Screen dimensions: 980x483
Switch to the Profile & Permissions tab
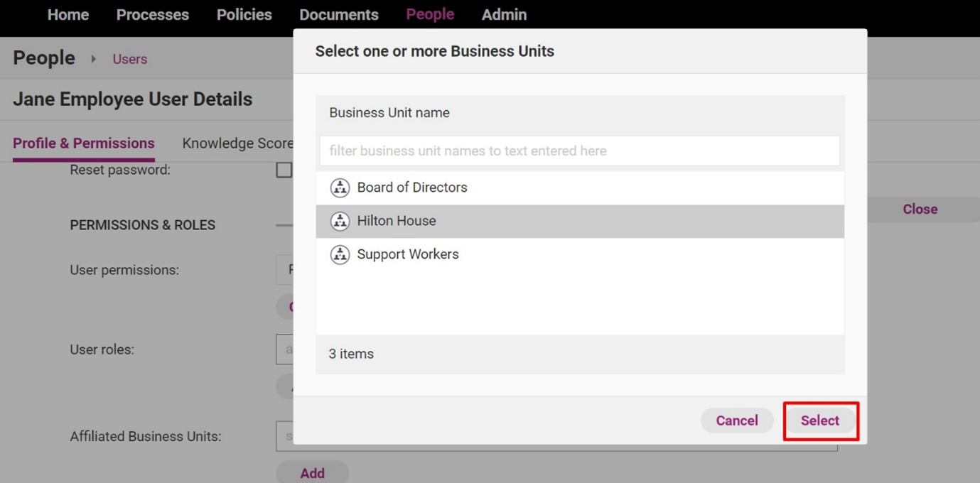tap(84, 143)
